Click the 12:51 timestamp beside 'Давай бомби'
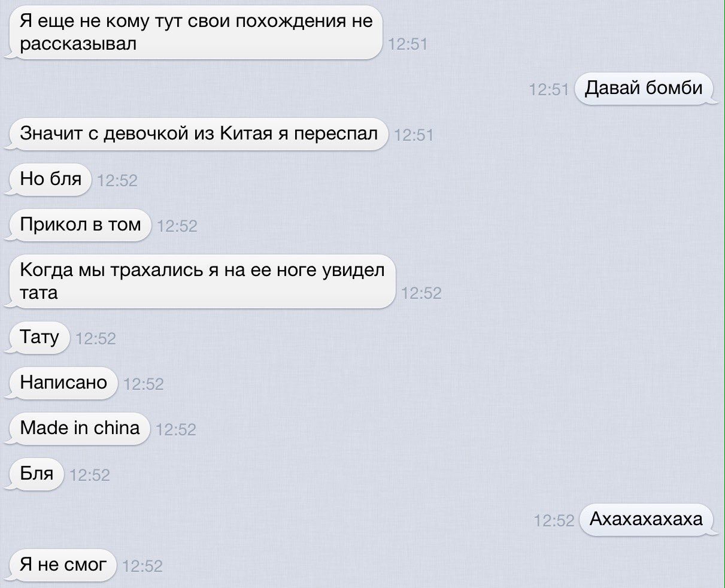 [x=549, y=90]
